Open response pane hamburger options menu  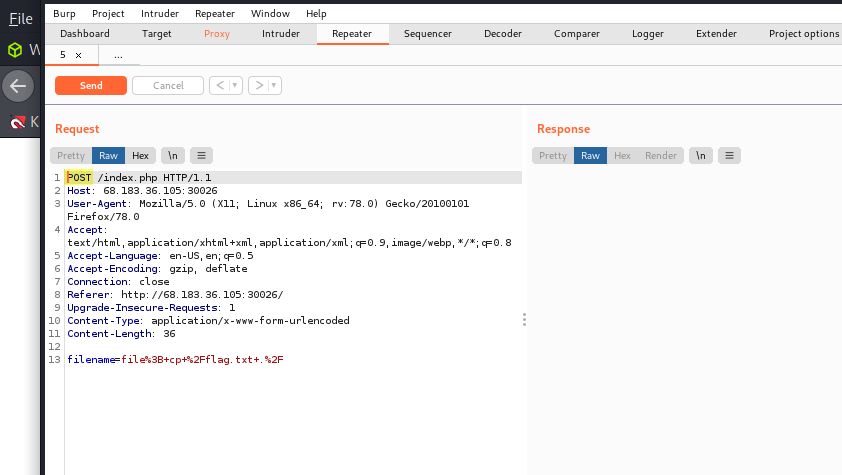point(729,156)
